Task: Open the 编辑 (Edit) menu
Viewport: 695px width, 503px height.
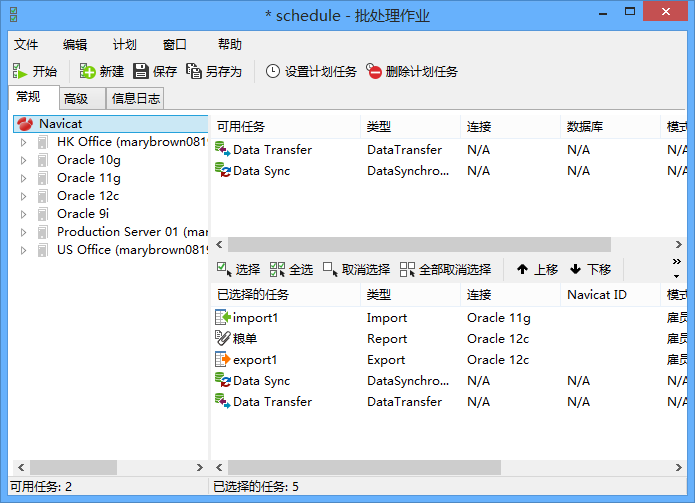Action: (75, 44)
